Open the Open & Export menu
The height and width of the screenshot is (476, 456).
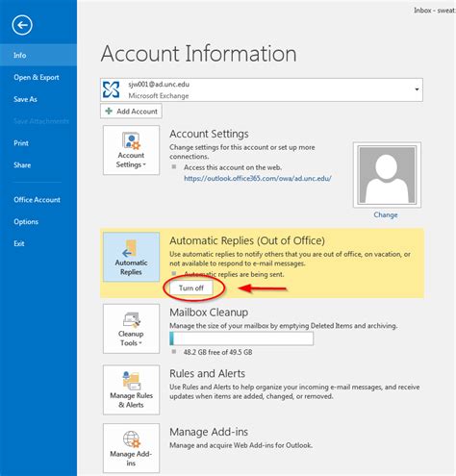click(x=37, y=77)
